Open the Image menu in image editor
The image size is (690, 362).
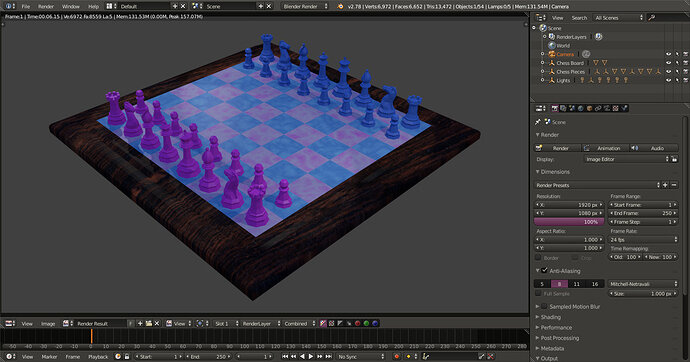(48, 324)
